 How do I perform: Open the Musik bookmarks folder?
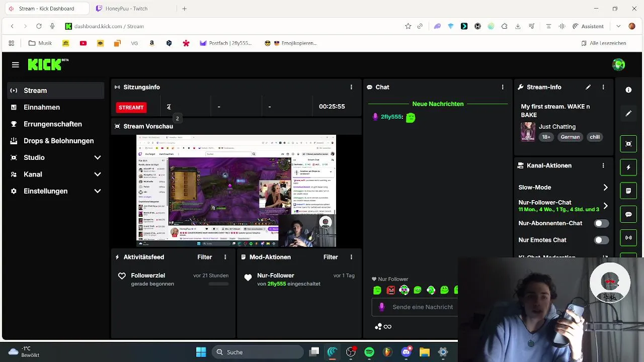[40, 43]
